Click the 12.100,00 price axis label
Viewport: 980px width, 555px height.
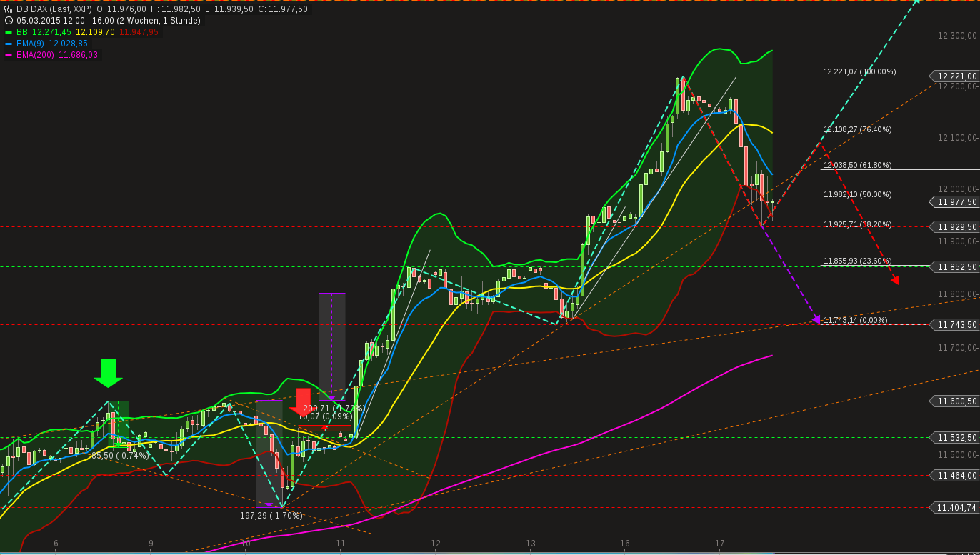tap(956, 137)
